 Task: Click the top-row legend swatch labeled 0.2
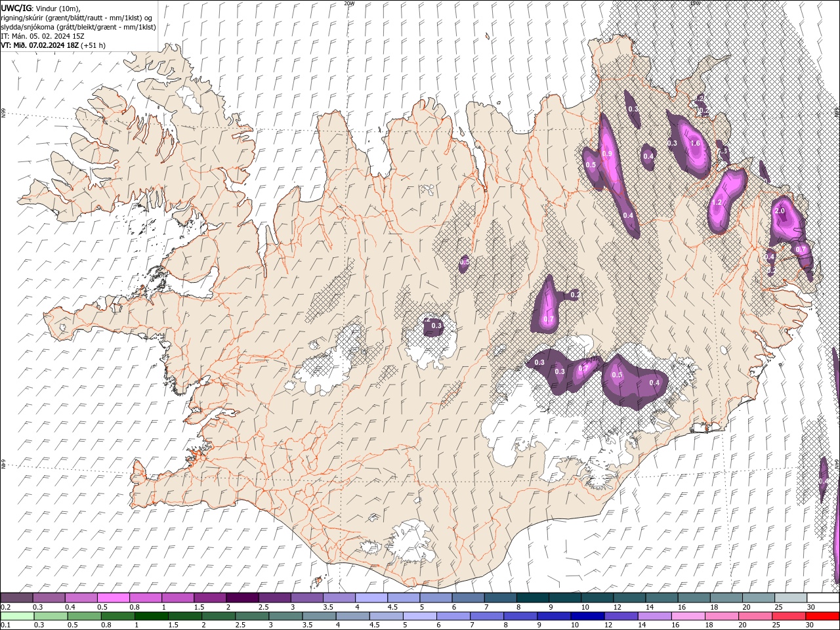[16, 598]
